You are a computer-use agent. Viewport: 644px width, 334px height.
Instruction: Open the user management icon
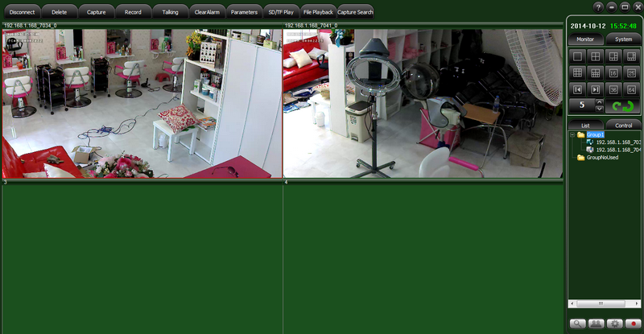(x=596, y=324)
